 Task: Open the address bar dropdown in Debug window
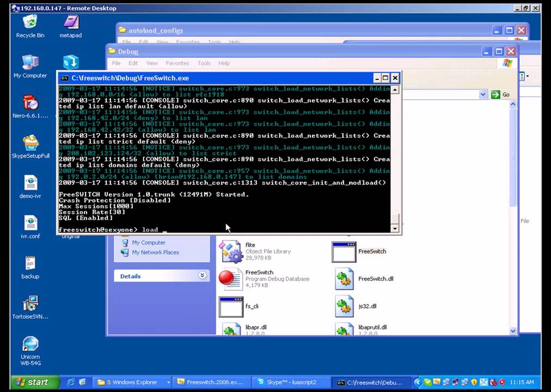pyautogui.click(x=483, y=94)
